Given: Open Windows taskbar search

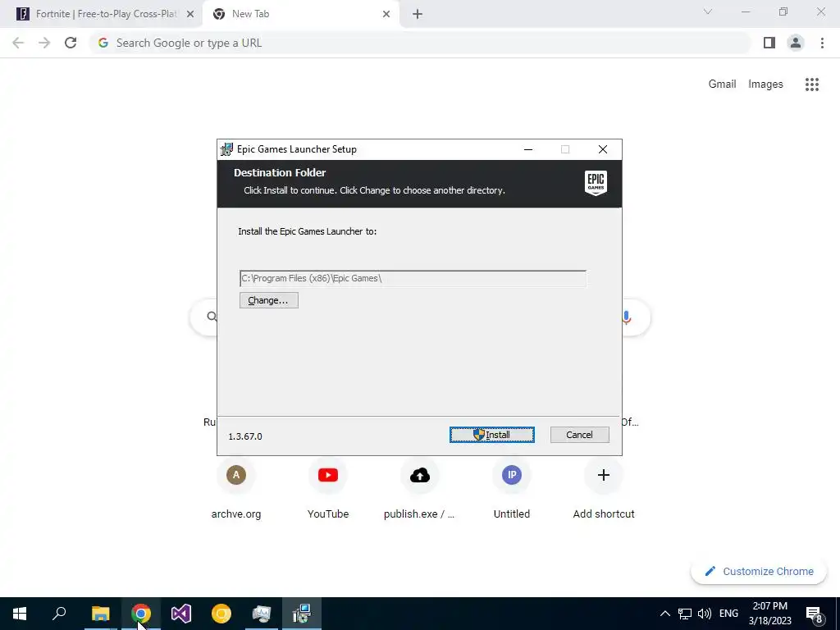Looking at the screenshot, I should pyautogui.click(x=59, y=614).
